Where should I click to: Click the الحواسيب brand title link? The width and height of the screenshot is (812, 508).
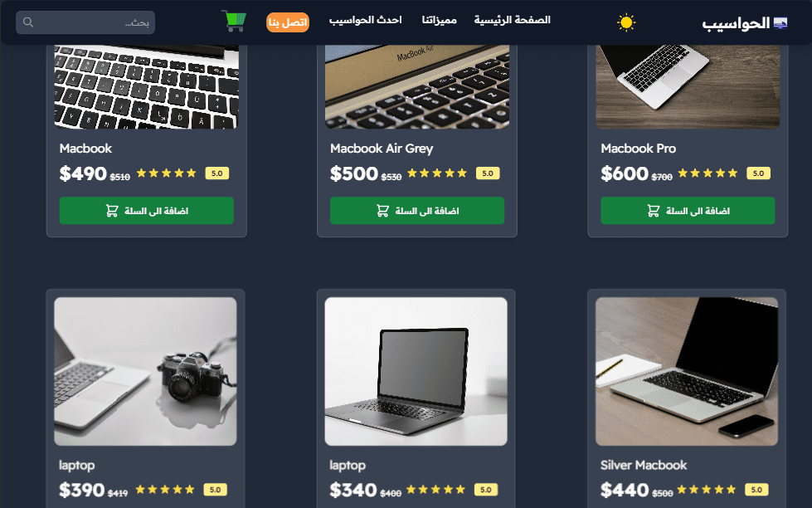[x=736, y=23]
